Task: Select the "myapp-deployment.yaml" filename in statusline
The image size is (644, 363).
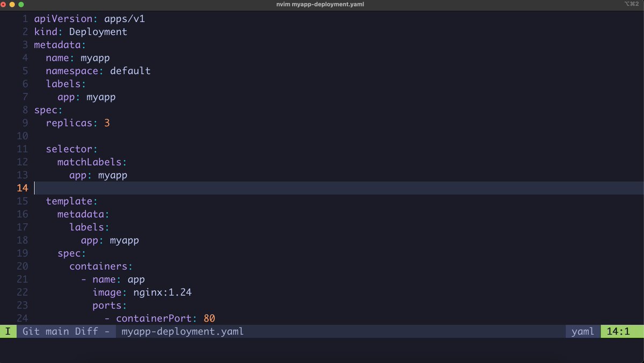Action: (182, 331)
